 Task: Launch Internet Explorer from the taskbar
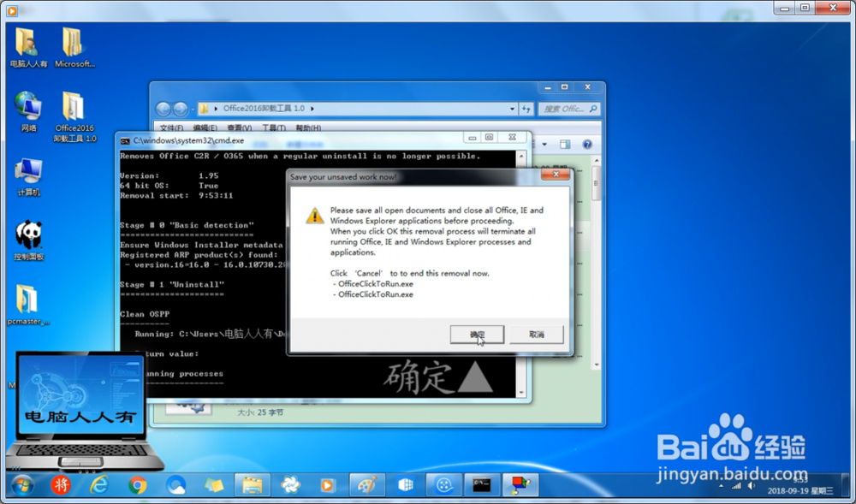pyautogui.click(x=98, y=484)
